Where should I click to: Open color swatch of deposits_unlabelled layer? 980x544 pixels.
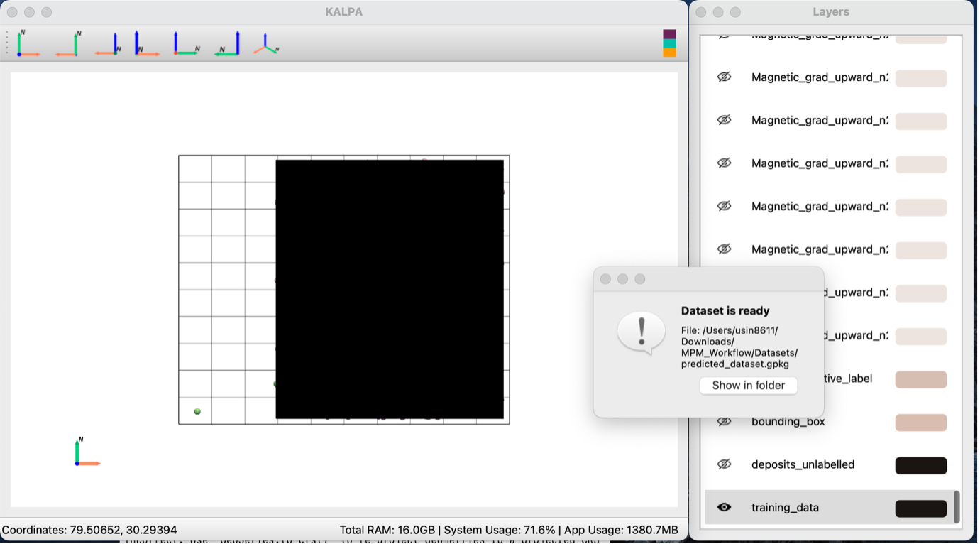(921, 466)
